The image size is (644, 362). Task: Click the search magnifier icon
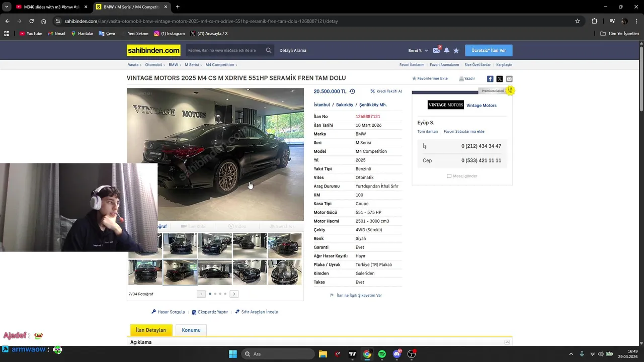click(x=269, y=50)
